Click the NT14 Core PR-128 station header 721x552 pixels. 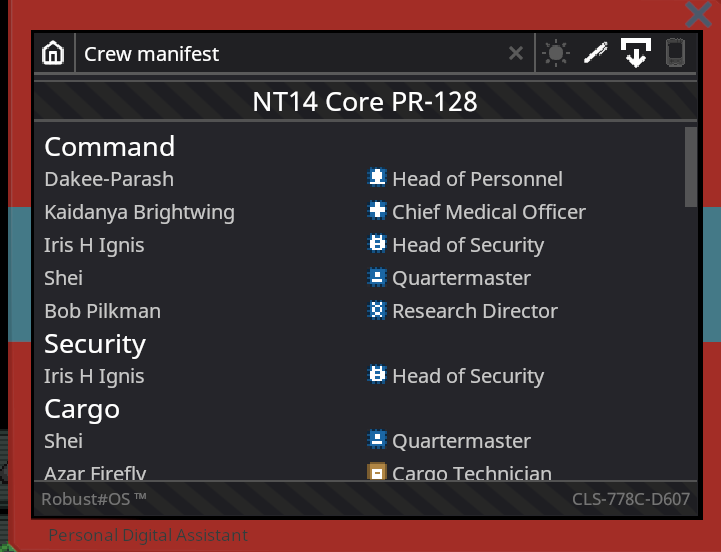coord(365,101)
